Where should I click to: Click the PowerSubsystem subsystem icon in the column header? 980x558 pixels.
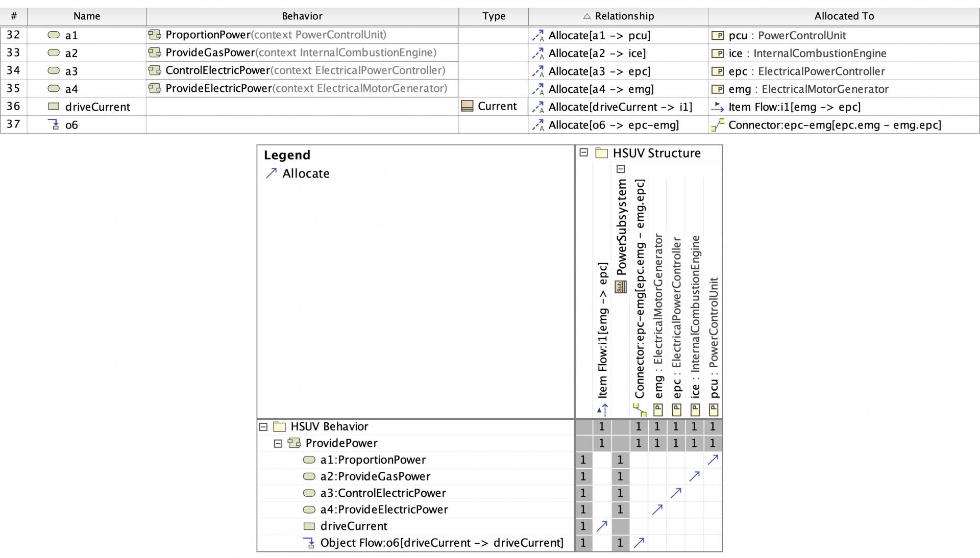pos(620,287)
